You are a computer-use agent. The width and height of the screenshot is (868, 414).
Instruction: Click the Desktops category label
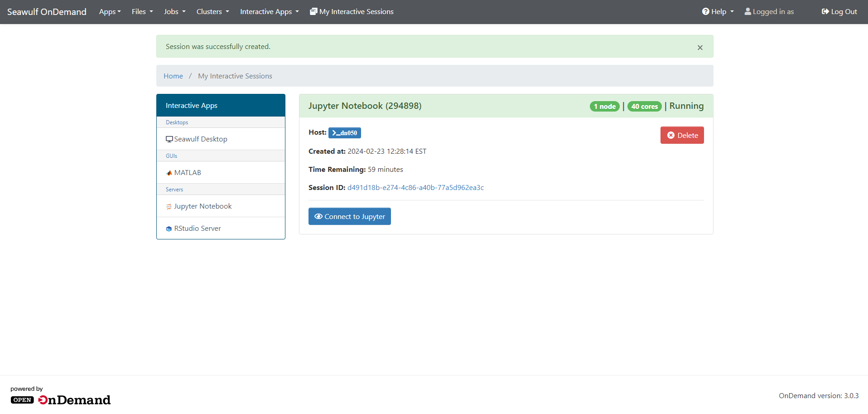[x=177, y=122]
